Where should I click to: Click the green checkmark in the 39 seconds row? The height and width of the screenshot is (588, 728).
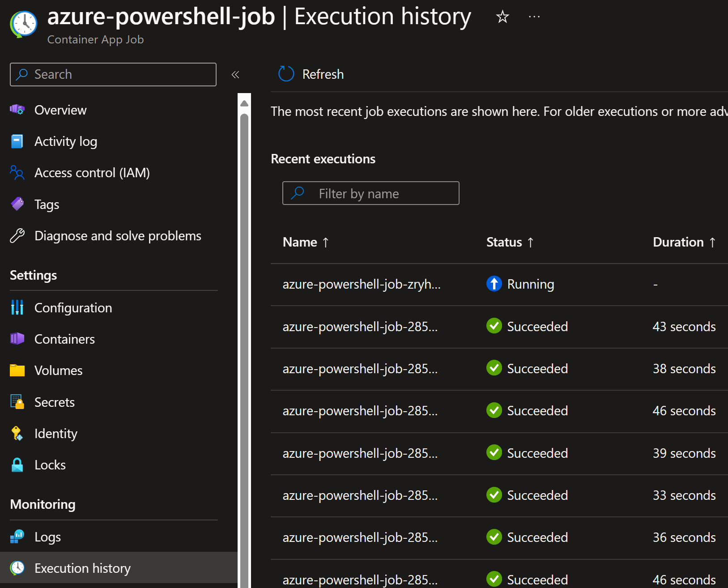(x=494, y=452)
